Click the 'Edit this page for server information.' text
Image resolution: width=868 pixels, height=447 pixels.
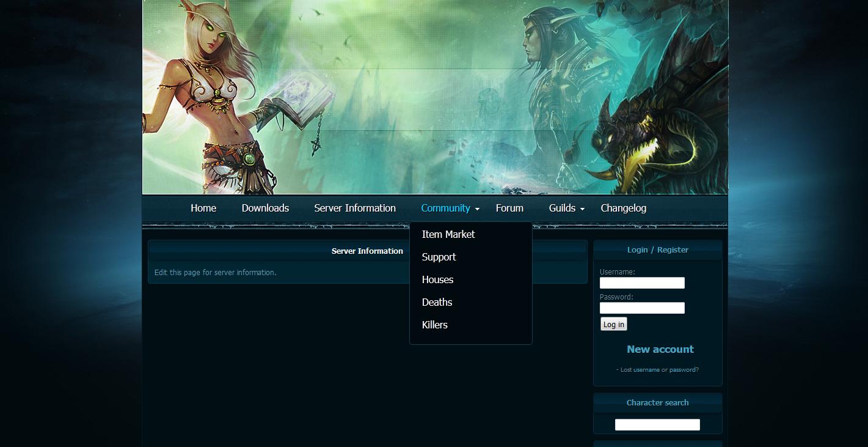216,272
